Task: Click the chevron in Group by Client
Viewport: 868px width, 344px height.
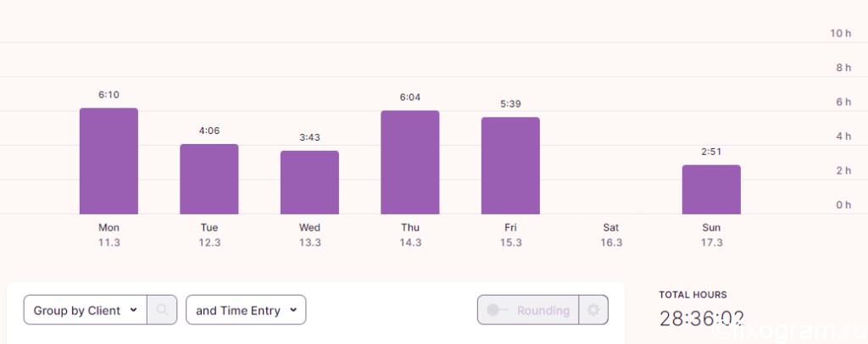Action: (x=133, y=310)
